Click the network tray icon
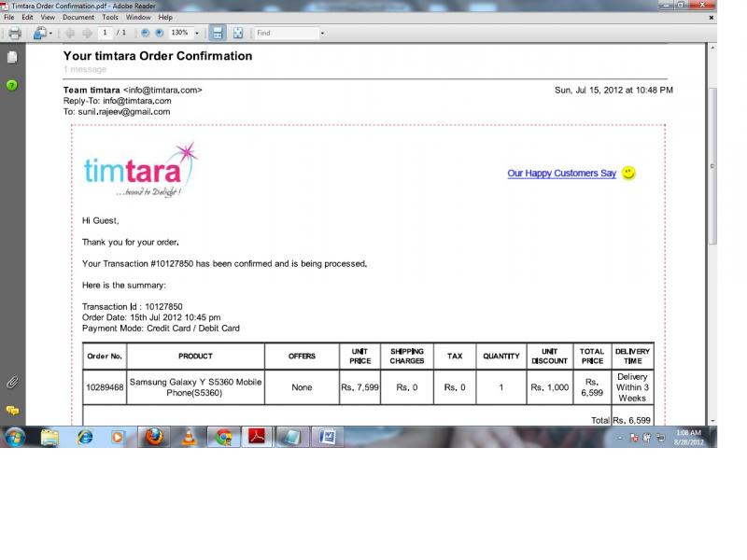Viewport: 747px width, 560px height. 660,438
